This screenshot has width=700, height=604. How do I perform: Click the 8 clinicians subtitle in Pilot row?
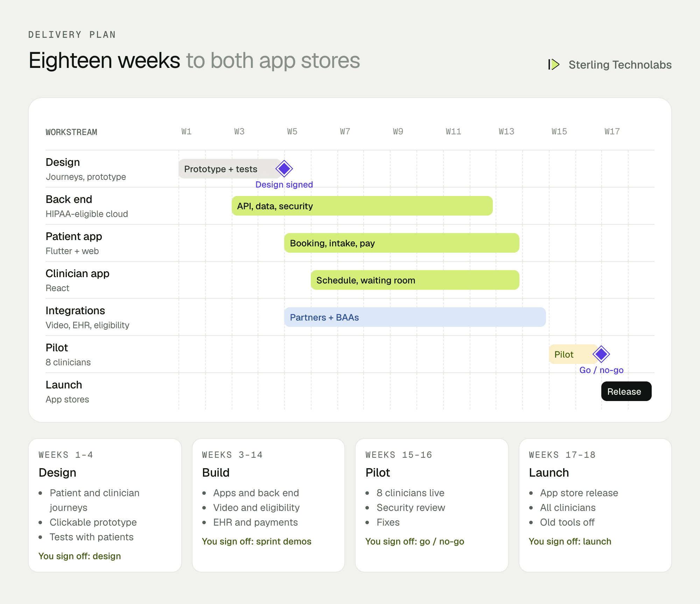click(x=68, y=362)
